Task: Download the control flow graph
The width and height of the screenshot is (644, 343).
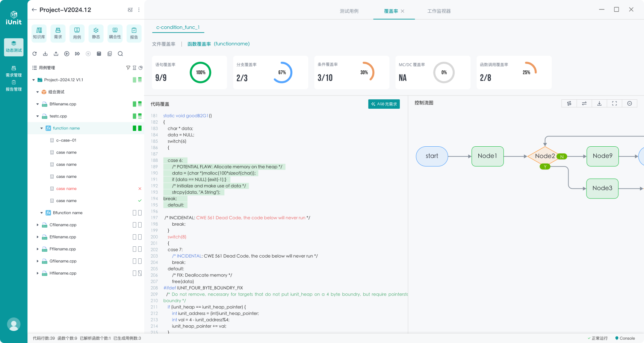Action: (x=599, y=103)
